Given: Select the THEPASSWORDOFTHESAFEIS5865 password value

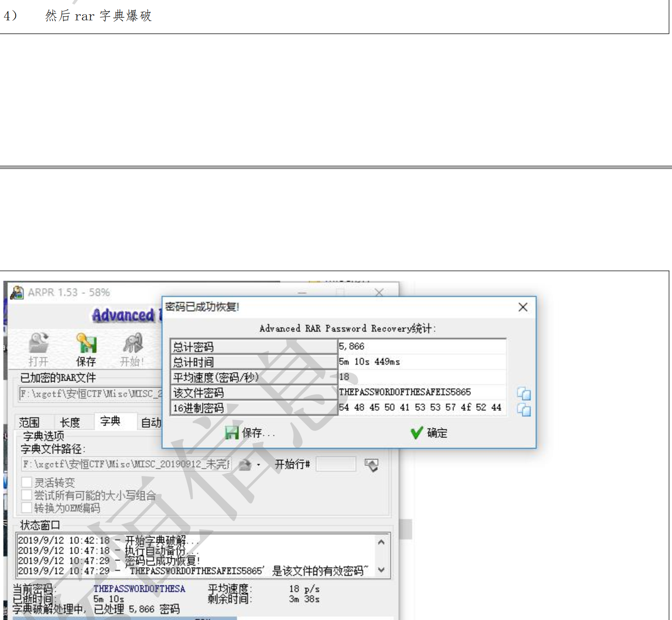Looking at the screenshot, I should [405, 392].
